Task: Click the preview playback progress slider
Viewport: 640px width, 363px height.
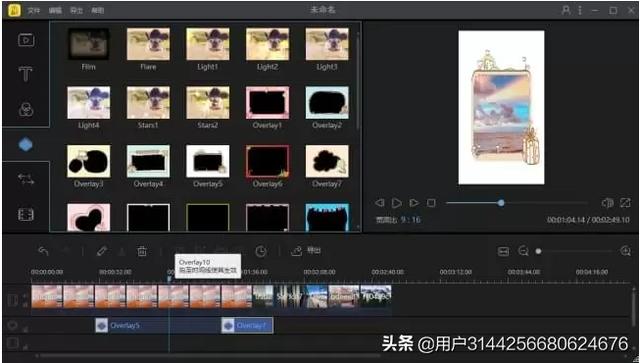Action: (x=516, y=203)
